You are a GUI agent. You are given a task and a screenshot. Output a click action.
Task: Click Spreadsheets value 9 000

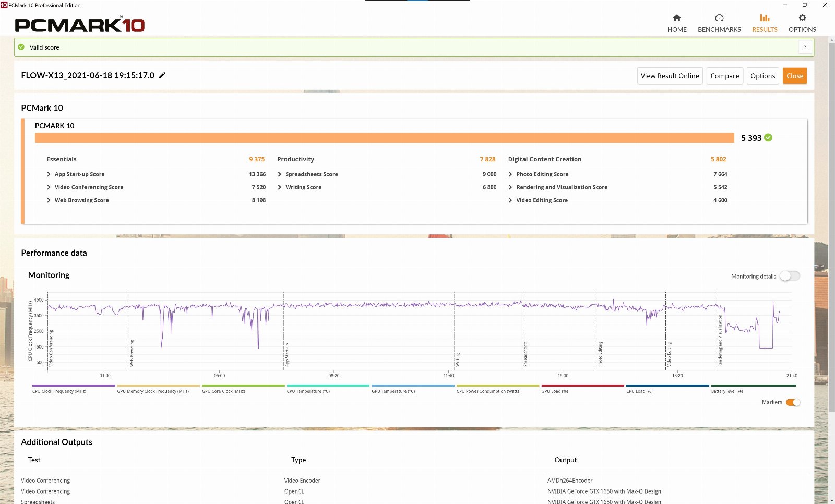coord(490,174)
